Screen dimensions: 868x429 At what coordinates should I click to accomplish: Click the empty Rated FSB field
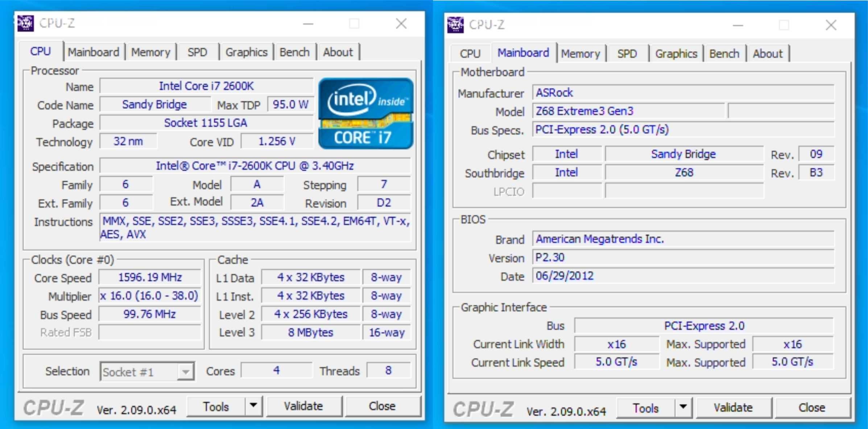coord(150,333)
